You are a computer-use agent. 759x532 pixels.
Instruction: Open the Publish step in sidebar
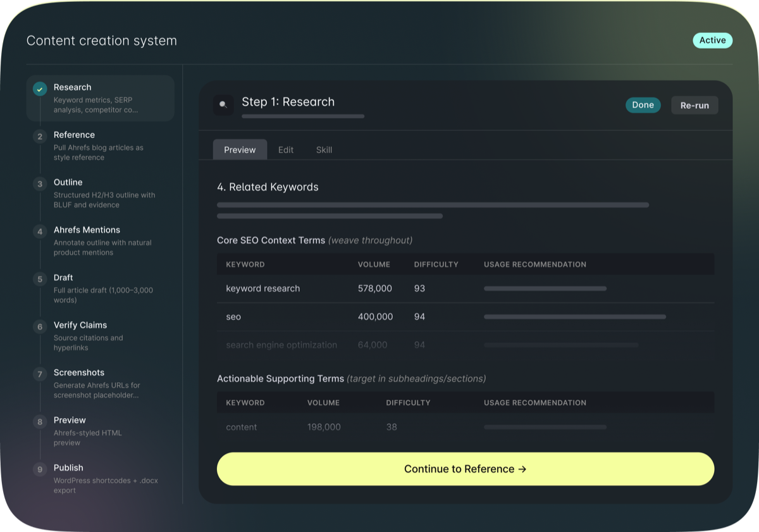coord(101,479)
